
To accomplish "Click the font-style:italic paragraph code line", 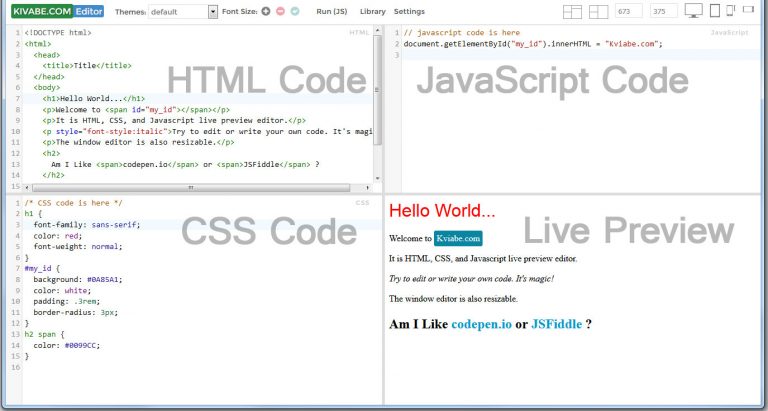I will pos(208,131).
